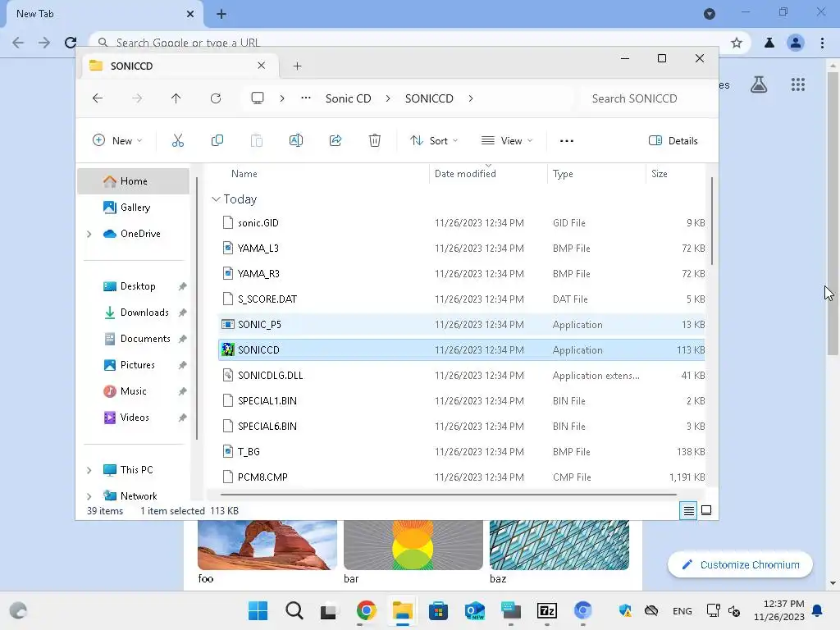Add a new Explorer tab
The width and height of the screenshot is (840, 630).
click(x=297, y=66)
